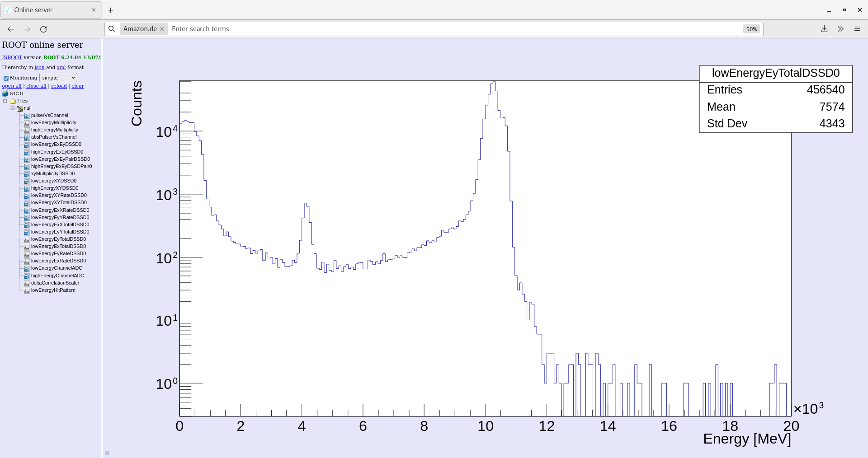
Task: Click the icon beside lowEnergyHitPattern
Action: click(x=27, y=290)
